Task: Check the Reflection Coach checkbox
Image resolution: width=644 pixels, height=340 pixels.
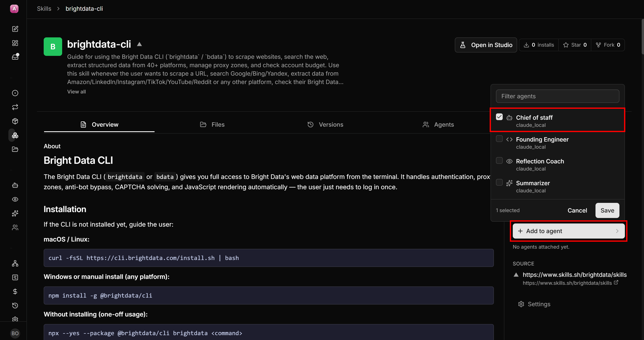Action: click(499, 160)
